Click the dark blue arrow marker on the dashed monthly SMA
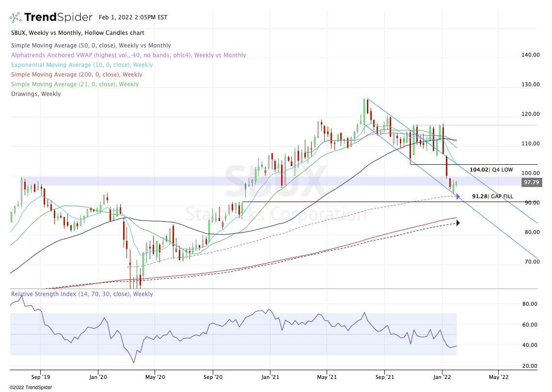 458,223
